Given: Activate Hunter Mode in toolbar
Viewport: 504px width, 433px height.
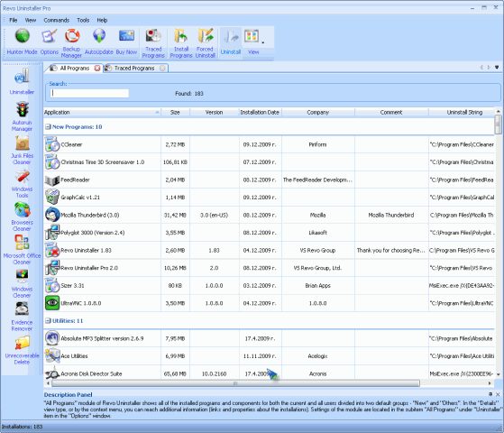Looking at the screenshot, I should click(23, 41).
